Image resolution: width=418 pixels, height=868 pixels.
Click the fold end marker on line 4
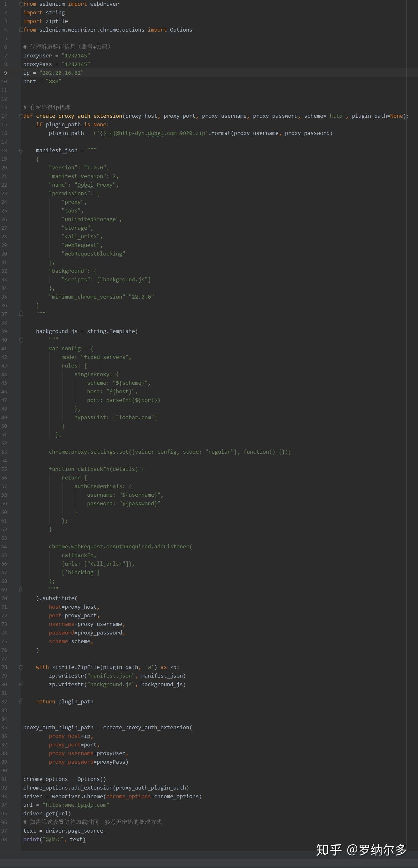21,30
